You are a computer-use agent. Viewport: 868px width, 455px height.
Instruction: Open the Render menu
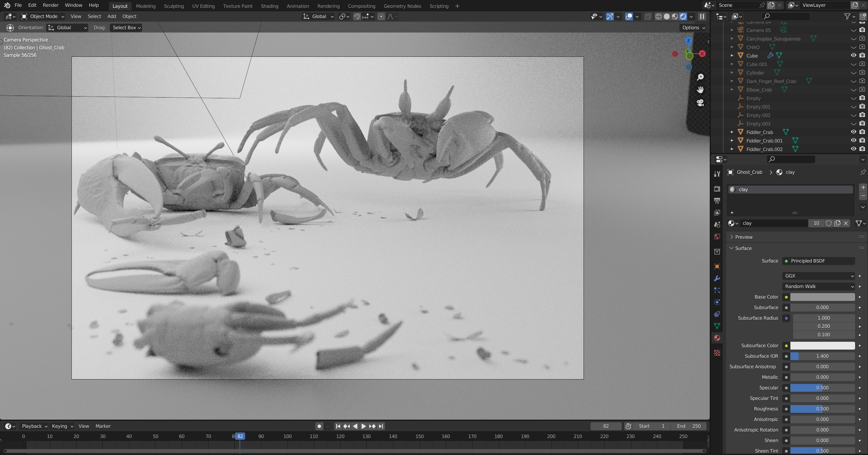(50, 5)
